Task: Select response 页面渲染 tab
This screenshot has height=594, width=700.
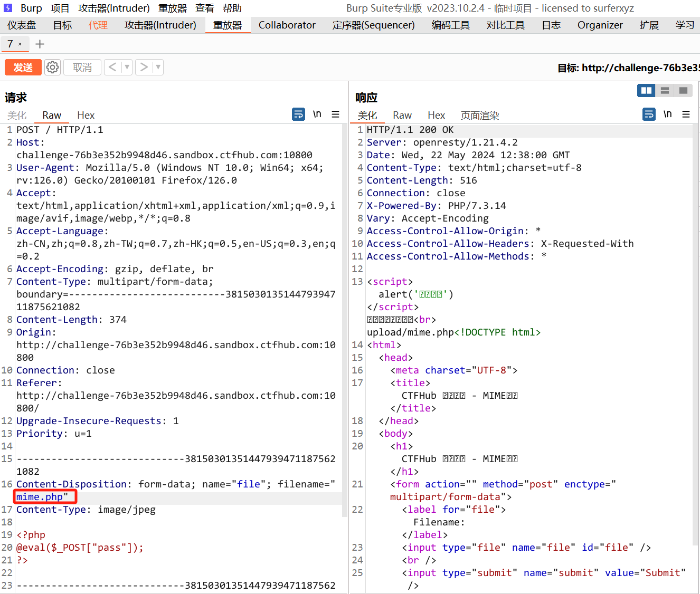Action: coord(480,115)
